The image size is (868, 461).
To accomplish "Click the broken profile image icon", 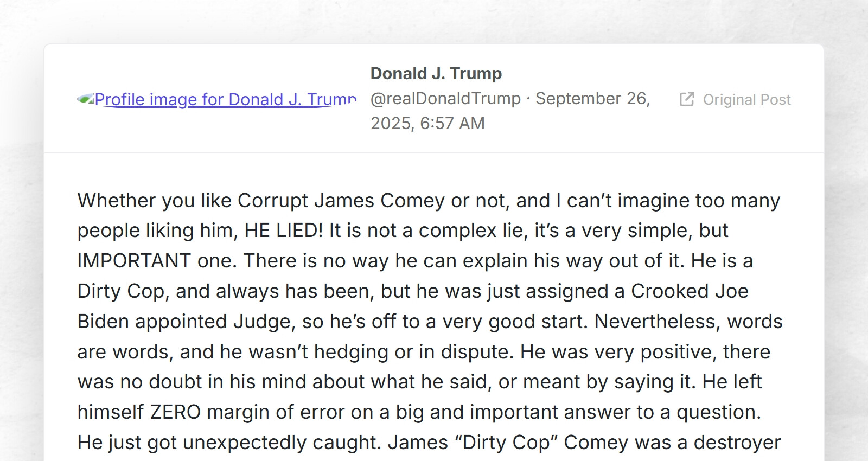I will pyautogui.click(x=86, y=99).
